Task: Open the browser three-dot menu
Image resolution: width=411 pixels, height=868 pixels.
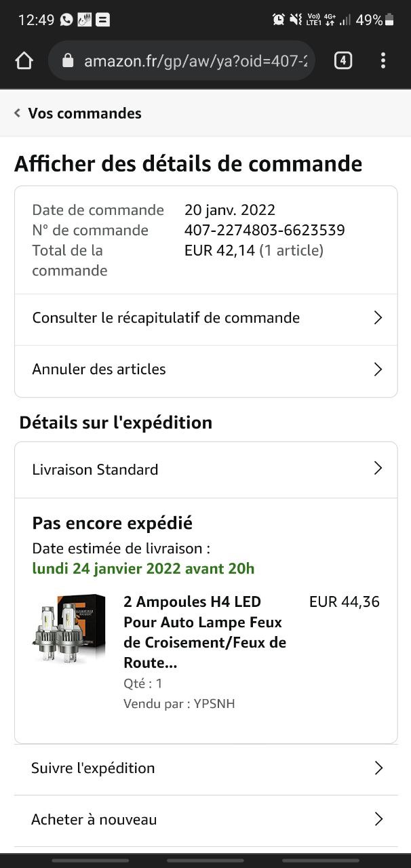Action: 383,61
